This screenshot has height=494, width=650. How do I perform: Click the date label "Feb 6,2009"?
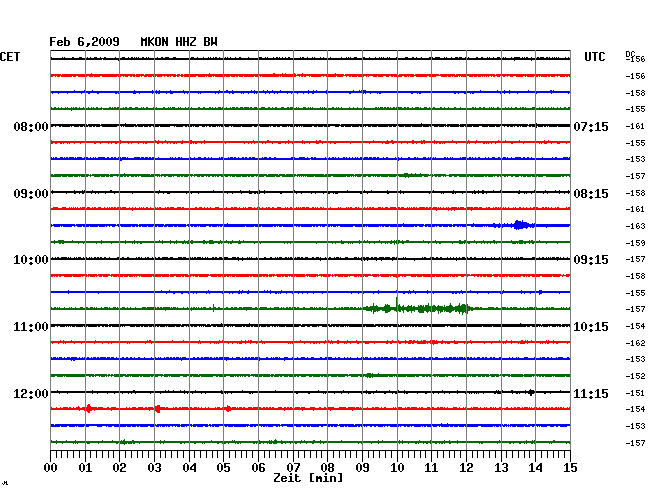tap(84, 42)
